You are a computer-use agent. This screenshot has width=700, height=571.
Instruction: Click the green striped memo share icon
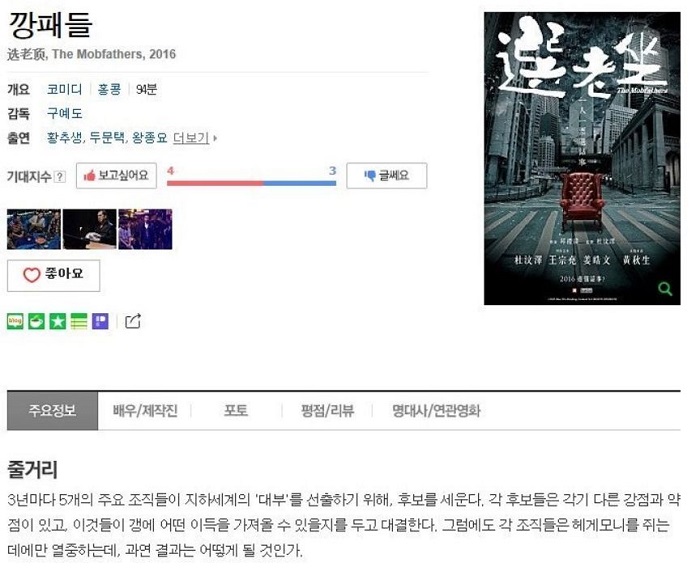pos(79,321)
